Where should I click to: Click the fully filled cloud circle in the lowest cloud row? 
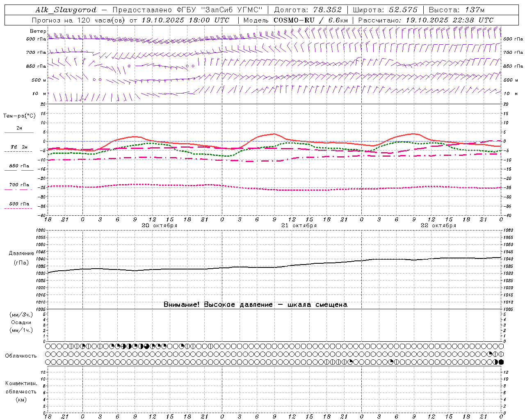501,362
